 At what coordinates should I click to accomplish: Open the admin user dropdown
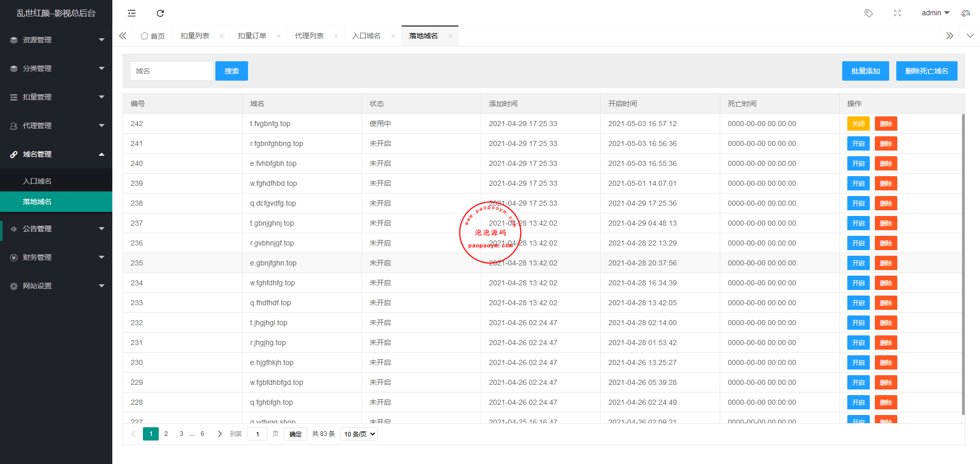[935, 13]
